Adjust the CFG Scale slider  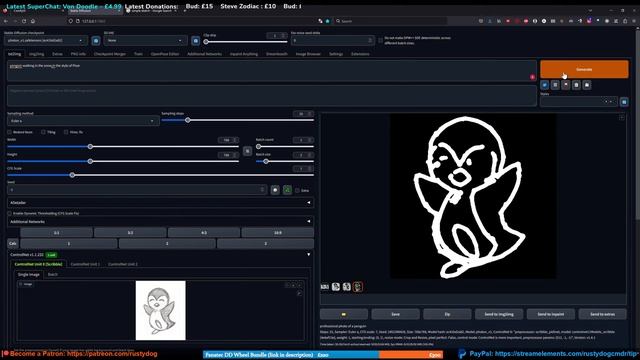point(160,175)
